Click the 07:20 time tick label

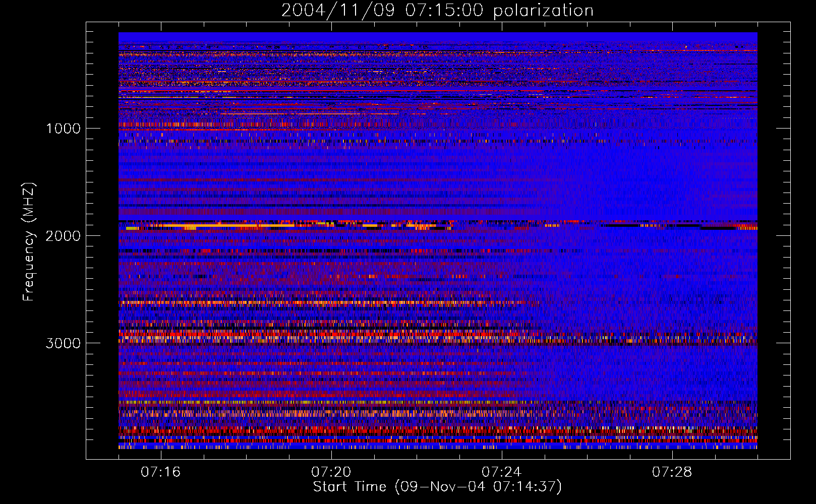(331, 472)
